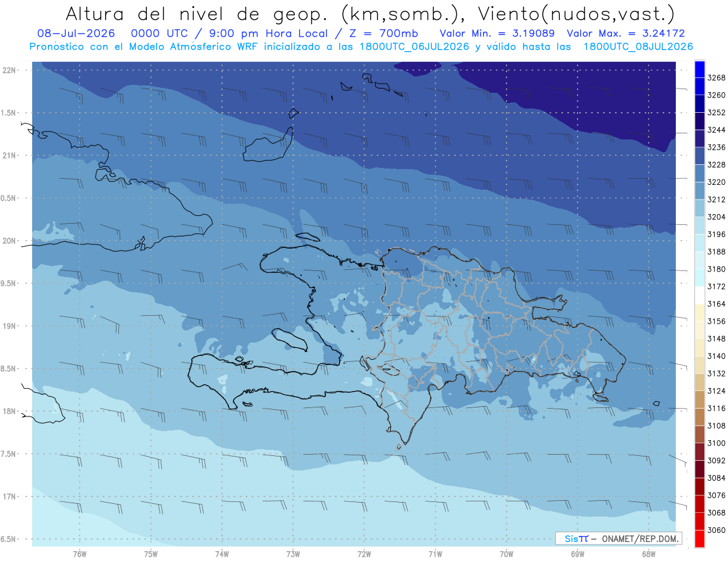Image resolution: width=728 pixels, height=562 pixels.
Task: Click the legend value '3268'
Action: click(716, 78)
